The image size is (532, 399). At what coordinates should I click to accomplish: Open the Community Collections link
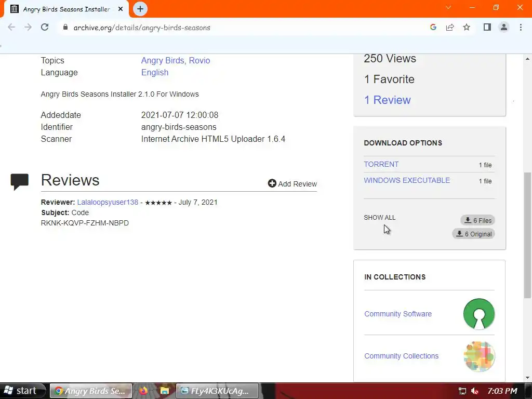click(x=401, y=356)
